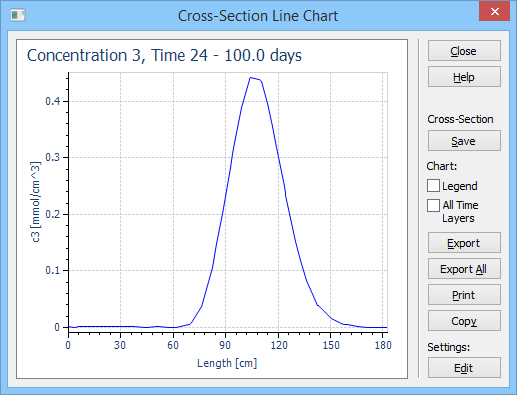Image resolution: width=517 pixels, height=395 pixels.
Task: Select the chart title Concentration 3 text
Action: coord(85,56)
